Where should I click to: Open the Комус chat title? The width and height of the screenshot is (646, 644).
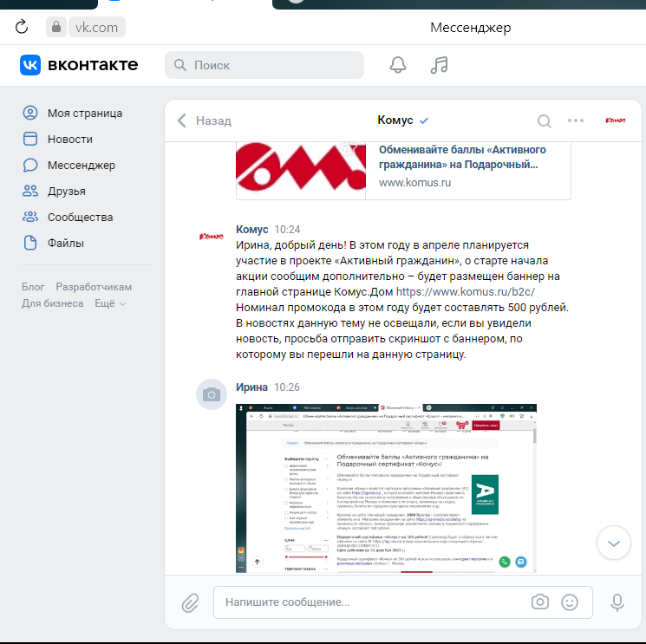[395, 120]
